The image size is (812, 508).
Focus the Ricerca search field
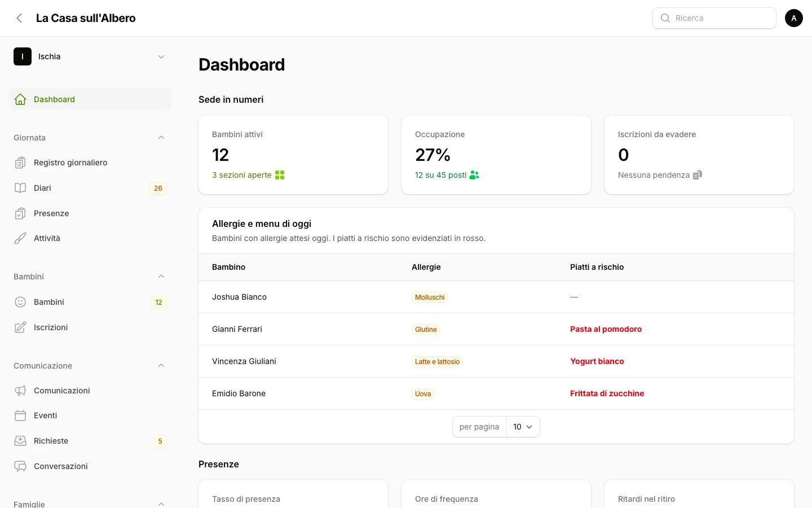(714, 18)
